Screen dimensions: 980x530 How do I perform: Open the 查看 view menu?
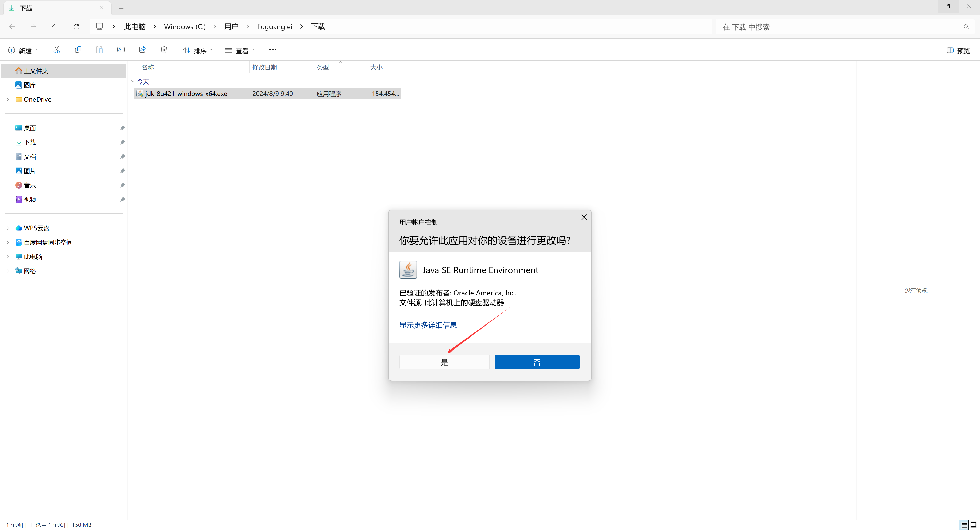click(x=239, y=51)
